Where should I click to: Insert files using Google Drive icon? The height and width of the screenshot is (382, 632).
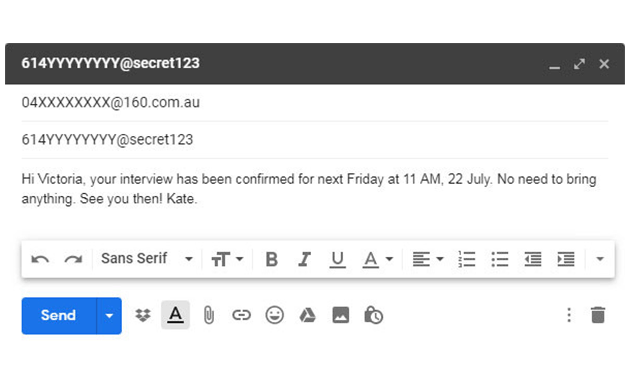(x=308, y=315)
